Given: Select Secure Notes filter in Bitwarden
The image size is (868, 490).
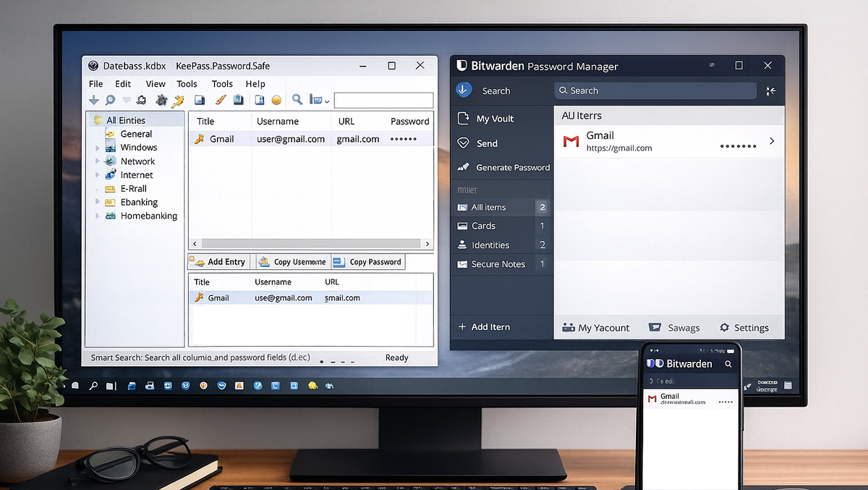Looking at the screenshot, I should pyautogui.click(x=502, y=264).
